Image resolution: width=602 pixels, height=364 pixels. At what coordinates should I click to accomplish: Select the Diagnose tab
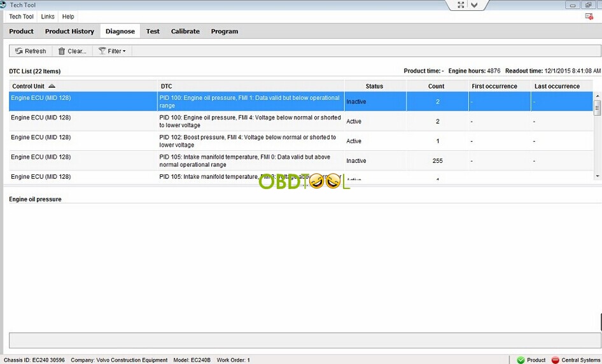click(x=120, y=31)
